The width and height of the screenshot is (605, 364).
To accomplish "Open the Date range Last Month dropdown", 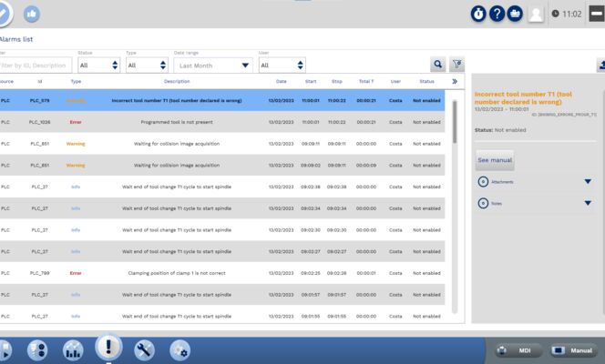I will tap(213, 66).
